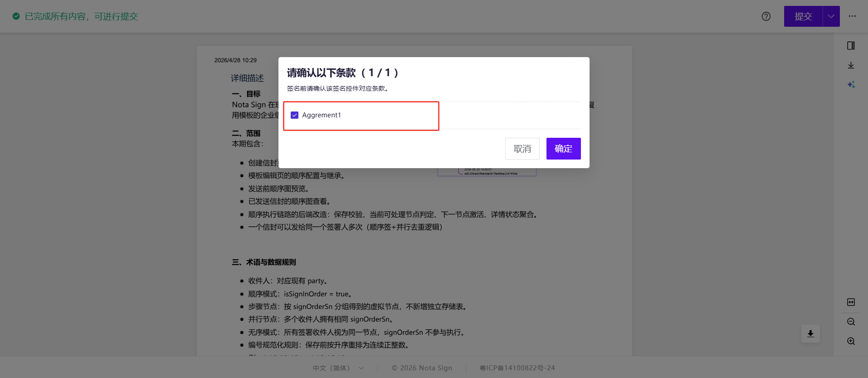Image resolution: width=868 pixels, height=378 pixels.
Task: Uncheck the Aggrement1 checkbox
Action: click(295, 115)
